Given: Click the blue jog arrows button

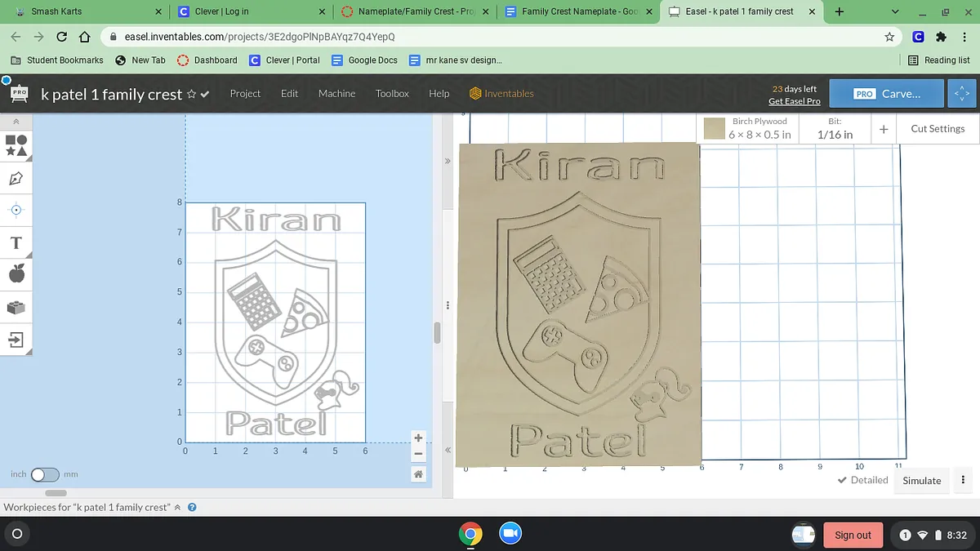Looking at the screenshot, I should point(961,94).
